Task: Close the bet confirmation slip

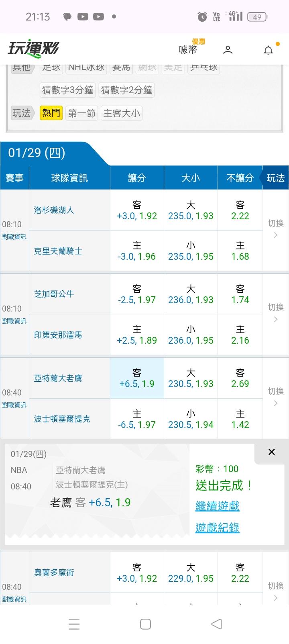Action: (x=271, y=452)
